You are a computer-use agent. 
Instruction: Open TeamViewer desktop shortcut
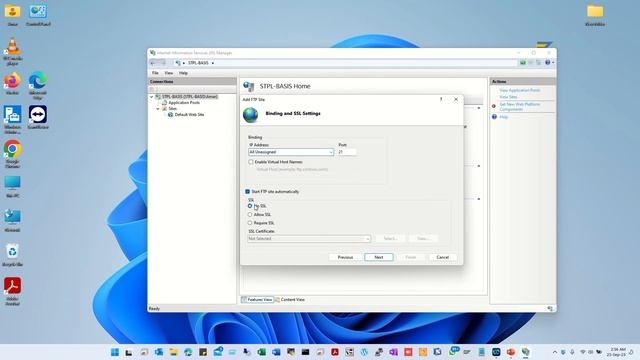tap(38, 118)
